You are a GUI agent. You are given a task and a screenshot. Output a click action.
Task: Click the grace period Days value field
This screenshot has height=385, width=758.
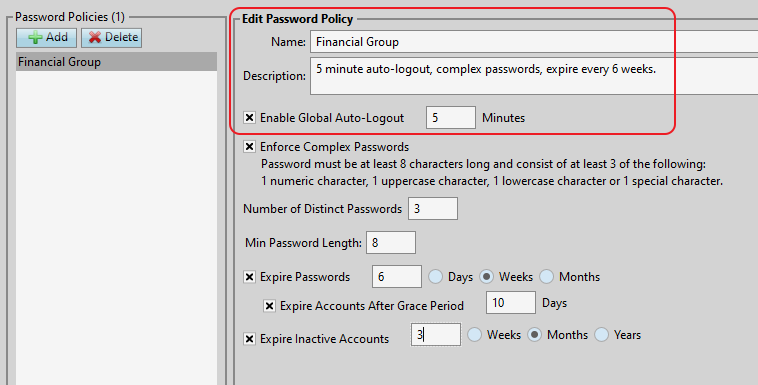(511, 303)
